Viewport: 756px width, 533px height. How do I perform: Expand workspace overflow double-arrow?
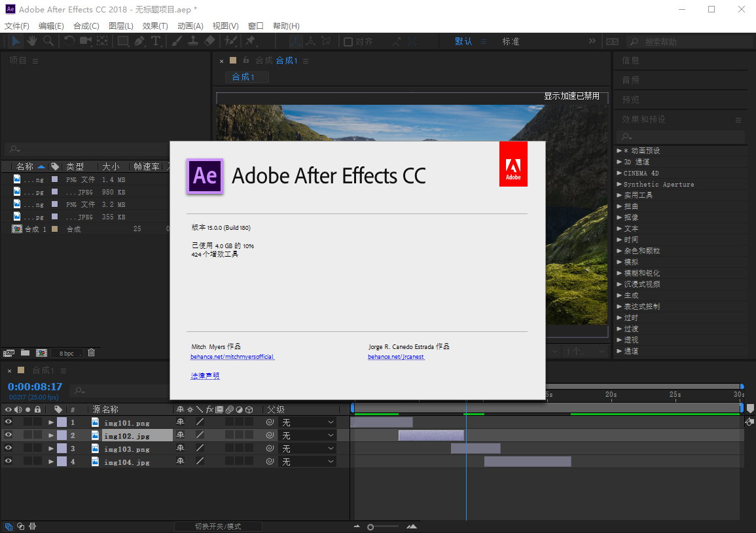(592, 41)
